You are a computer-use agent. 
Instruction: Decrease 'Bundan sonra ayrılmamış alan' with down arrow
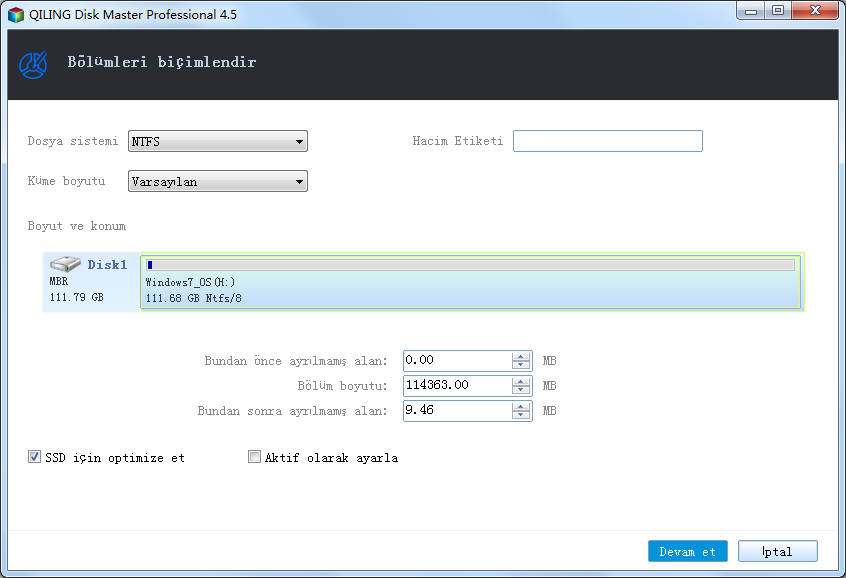[521, 416]
